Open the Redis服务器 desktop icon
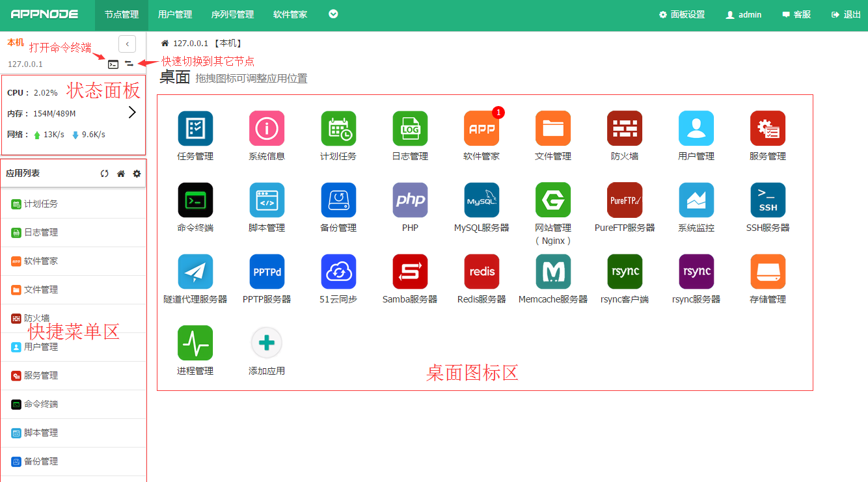Viewport: 868px width, 482px height. (x=481, y=271)
